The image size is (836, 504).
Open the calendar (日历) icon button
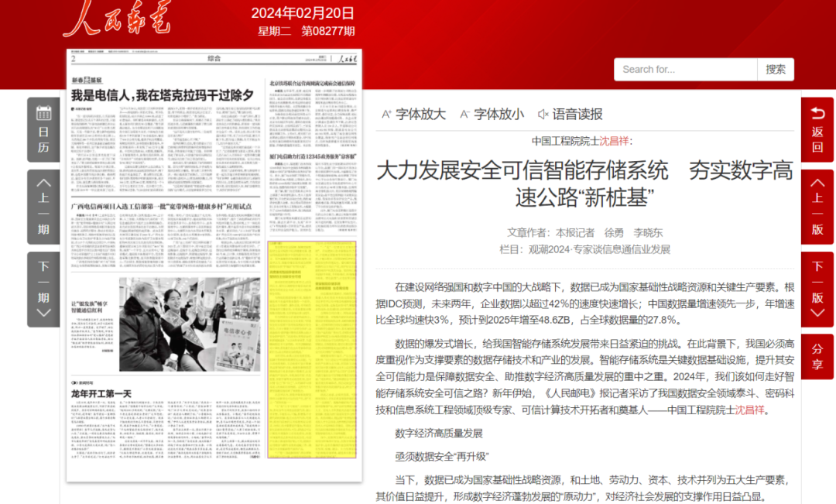point(43,129)
